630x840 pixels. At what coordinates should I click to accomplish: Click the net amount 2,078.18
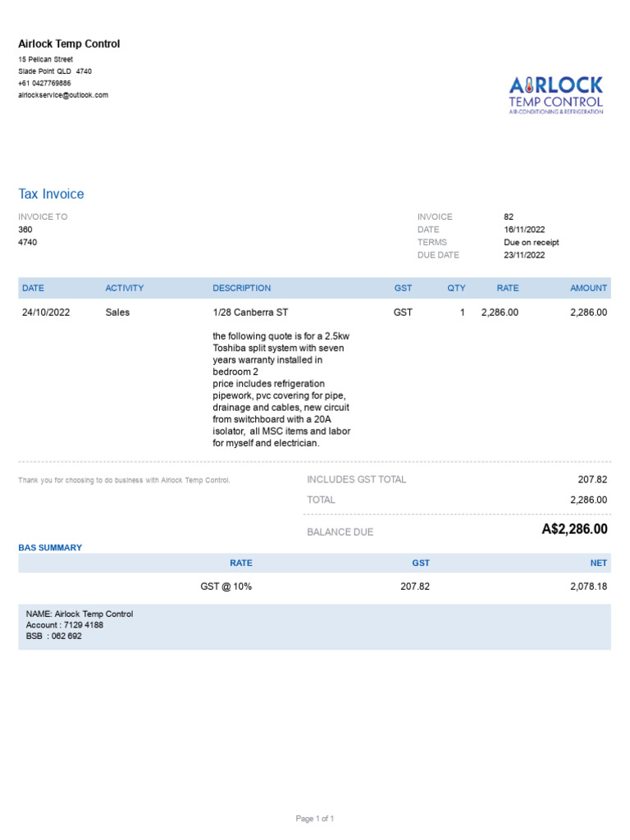coord(587,587)
